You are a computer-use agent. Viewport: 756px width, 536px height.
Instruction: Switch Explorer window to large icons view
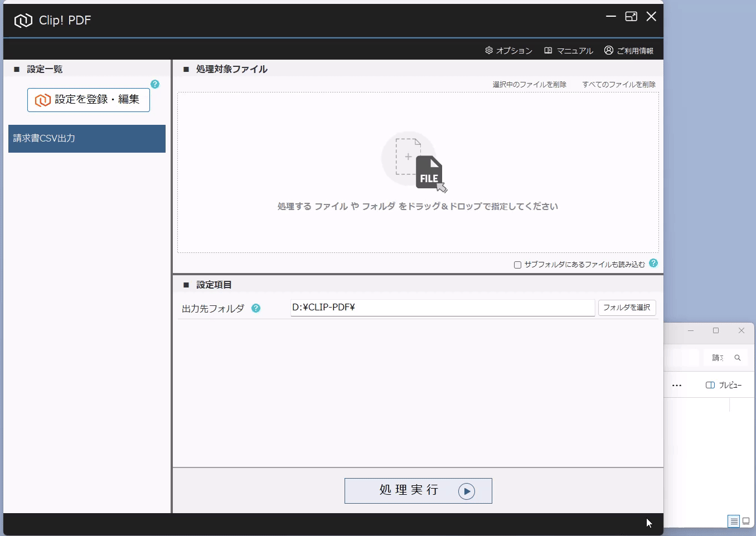tap(746, 522)
